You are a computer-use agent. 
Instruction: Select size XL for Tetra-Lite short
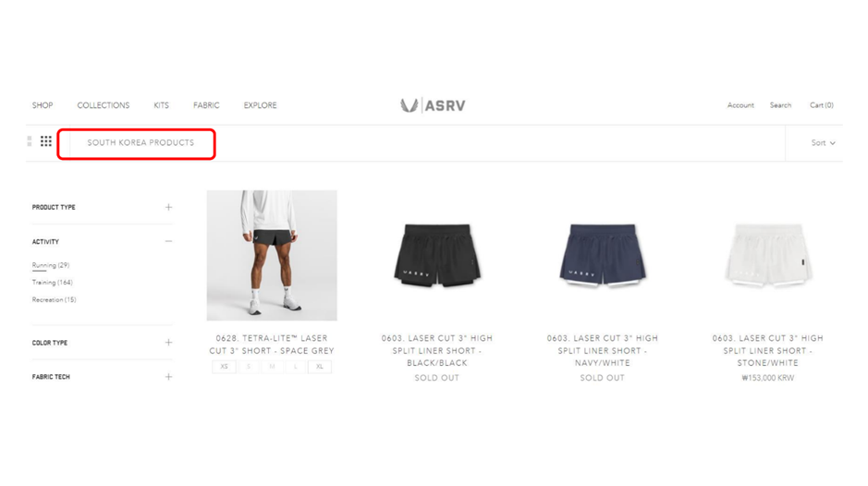coord(320,367)
